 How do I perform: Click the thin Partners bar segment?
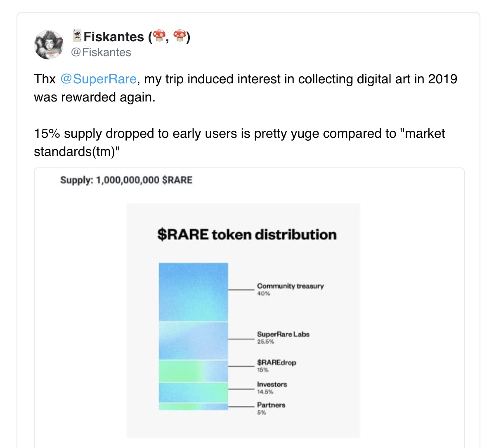pos(193,407)
